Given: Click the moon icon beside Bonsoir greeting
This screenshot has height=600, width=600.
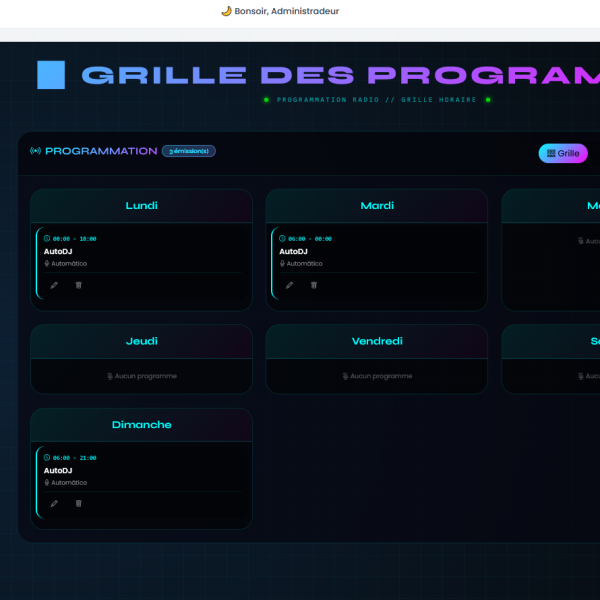Looking at the screenshot, I should click(227, 11).
